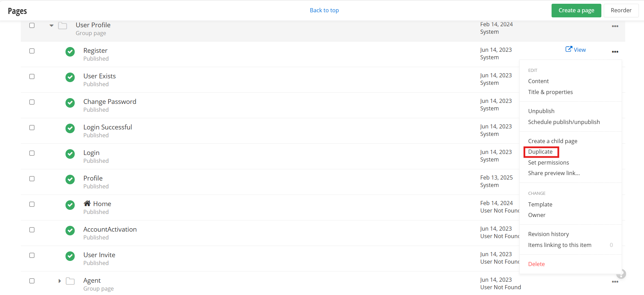Tick the Agent group page checkbox
The height and width of the screenshot is (295, 644).
pos(32,281)
